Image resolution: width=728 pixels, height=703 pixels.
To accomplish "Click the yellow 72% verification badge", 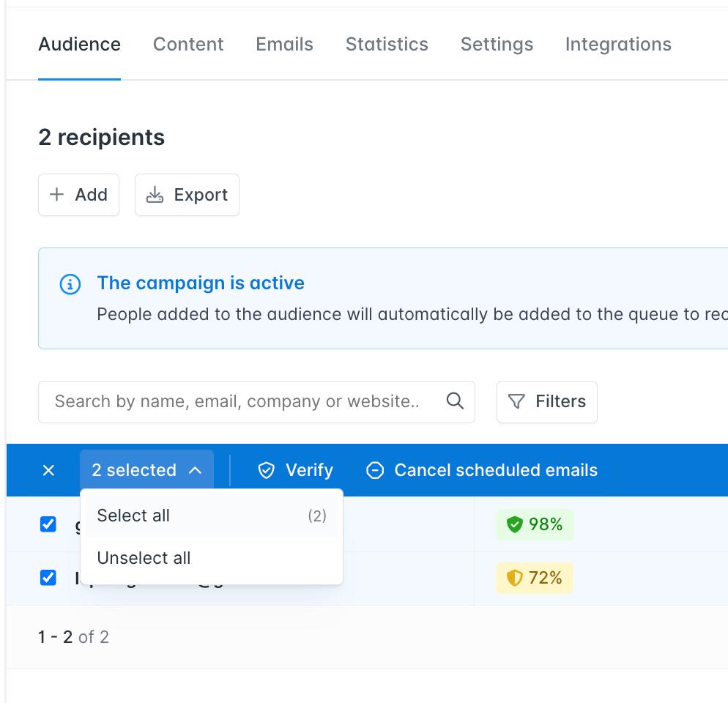I will 535,578.
